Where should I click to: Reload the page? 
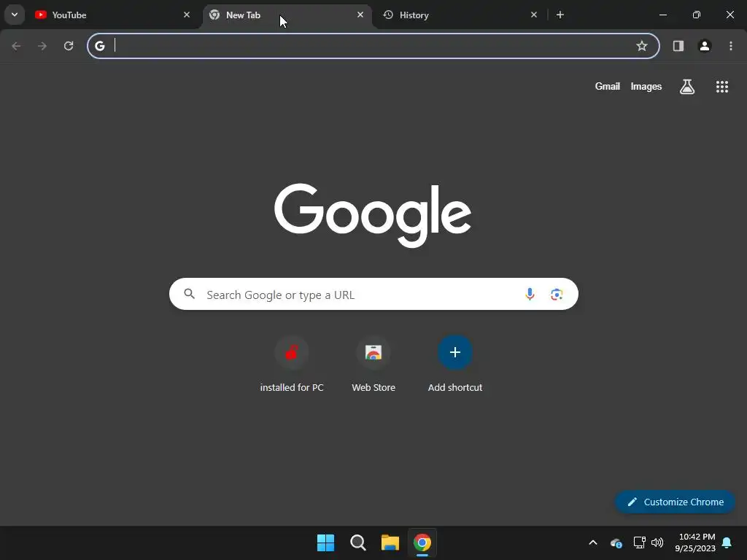(x=69, y=46)
